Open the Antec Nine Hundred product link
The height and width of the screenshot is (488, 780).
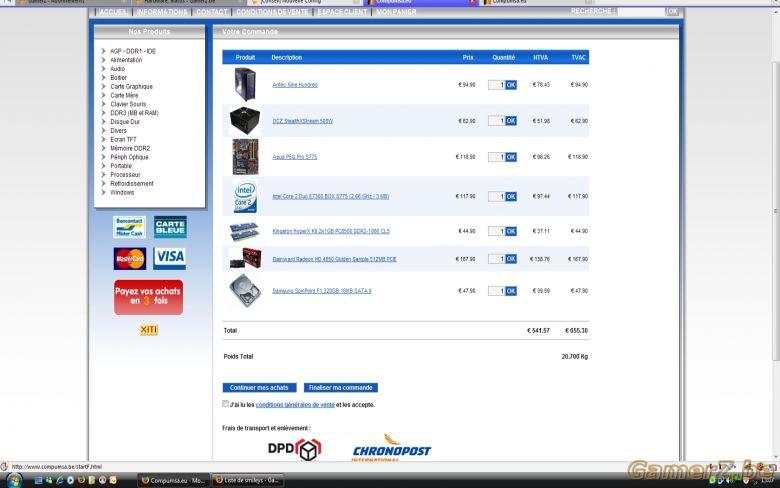295,85
